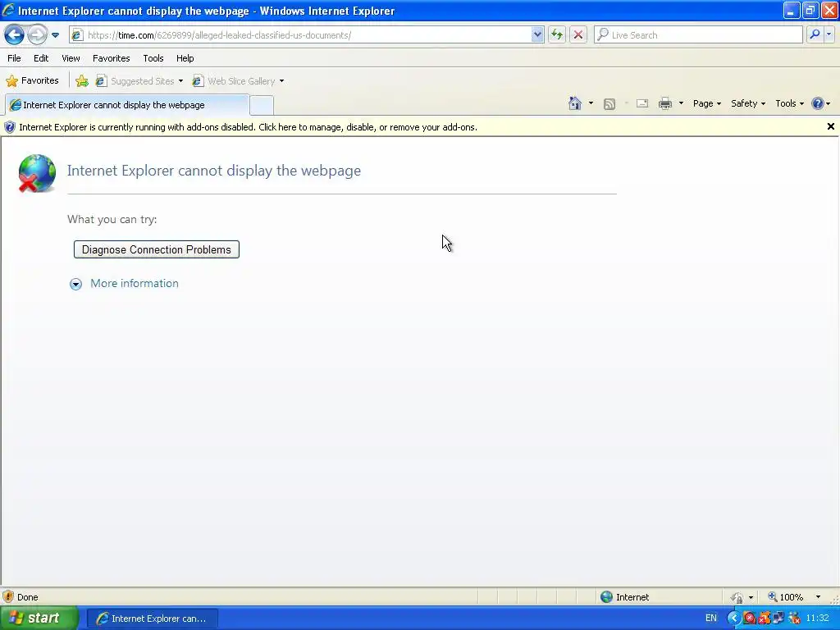Click the status bar shield icon
The width and height of the screenshot is (840, 630).
click(8, 597)
